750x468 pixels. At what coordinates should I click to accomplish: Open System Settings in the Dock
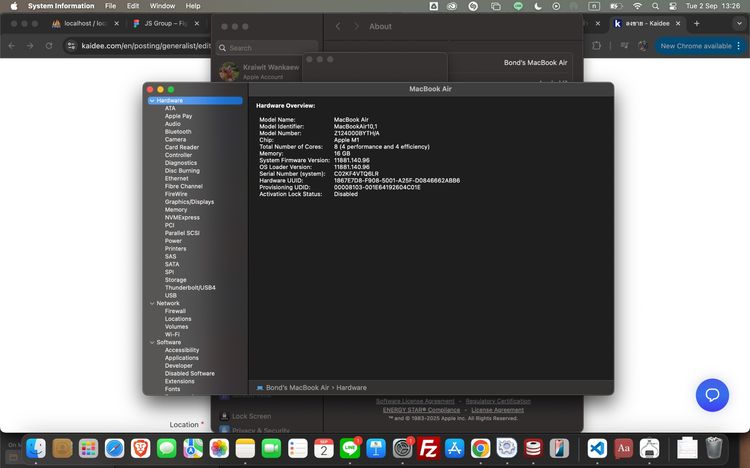(x=402, y=448)
